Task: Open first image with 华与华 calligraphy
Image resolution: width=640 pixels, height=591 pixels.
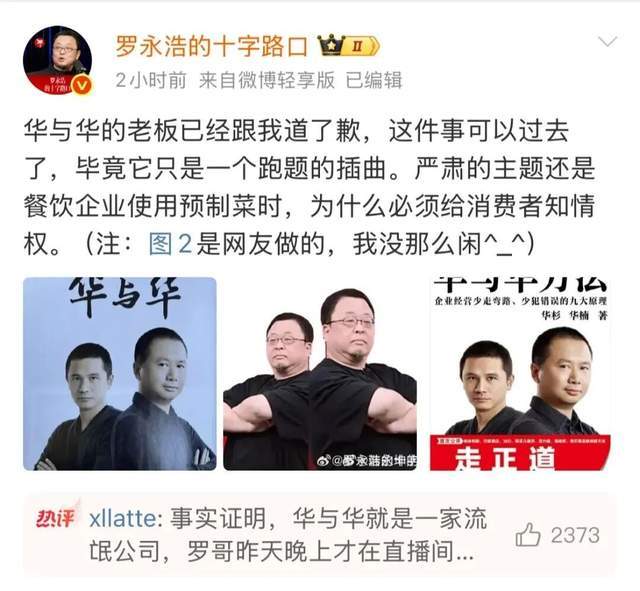Action: click(x=120, y=373)
